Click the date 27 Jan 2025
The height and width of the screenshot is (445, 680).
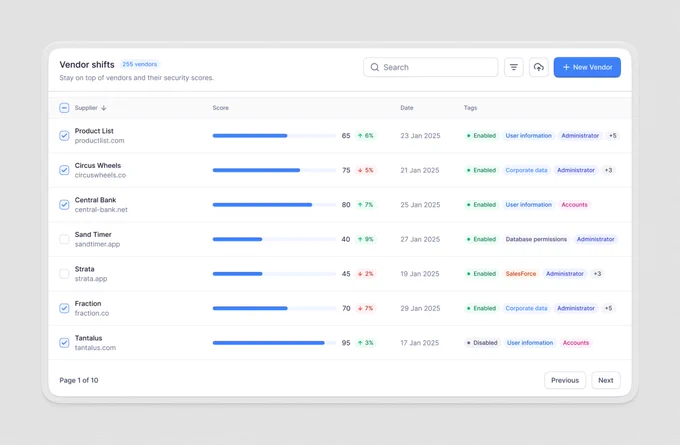pos(420,239)
